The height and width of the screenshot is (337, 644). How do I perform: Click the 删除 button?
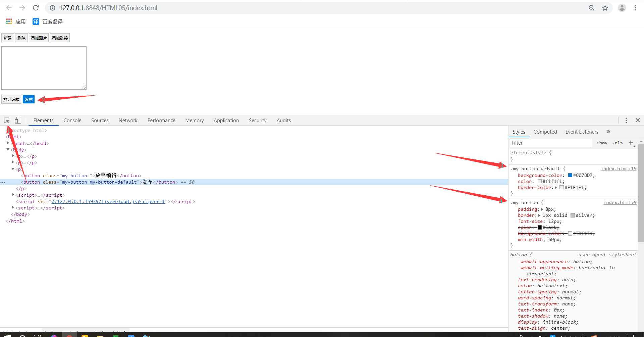tap(21, 38)
